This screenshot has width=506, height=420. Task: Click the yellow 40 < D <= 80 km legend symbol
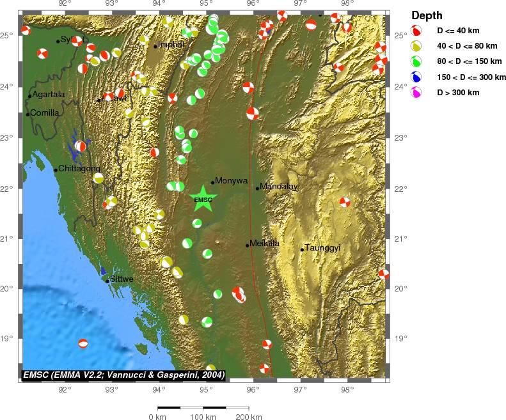pyautogui.click(x=416, y=46)
